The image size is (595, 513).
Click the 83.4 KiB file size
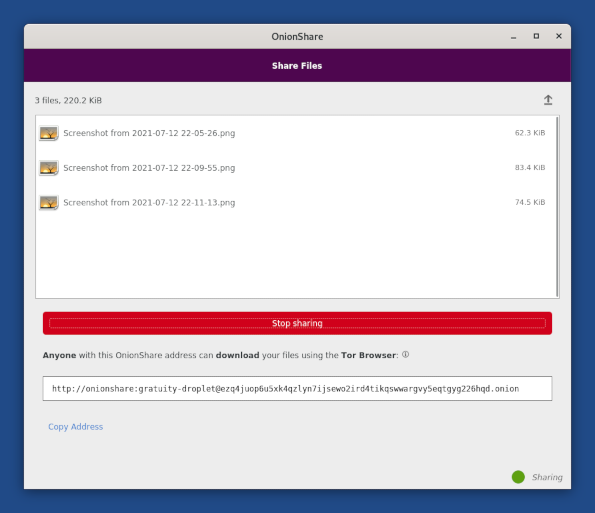coord(530,168)
